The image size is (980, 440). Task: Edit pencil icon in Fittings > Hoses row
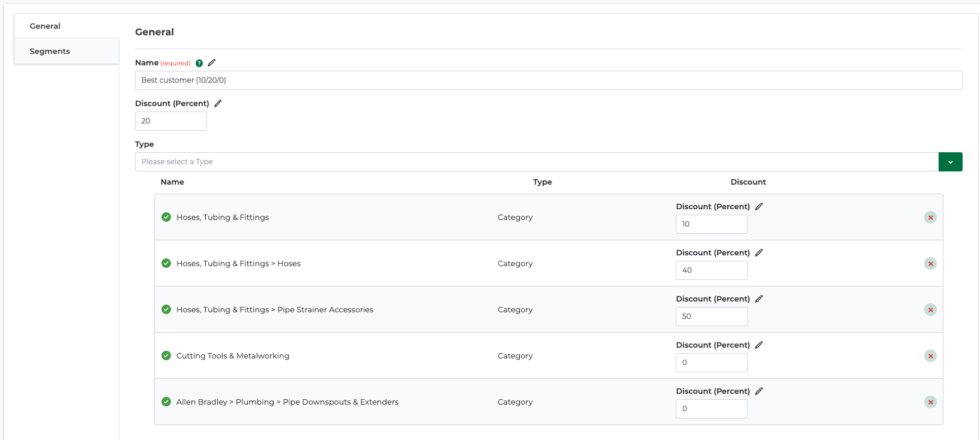(x=759, y=252)
